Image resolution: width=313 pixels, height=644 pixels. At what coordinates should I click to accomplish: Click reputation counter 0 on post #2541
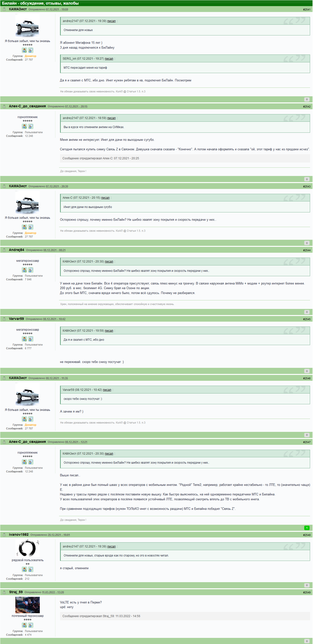(x=307, y=99)
